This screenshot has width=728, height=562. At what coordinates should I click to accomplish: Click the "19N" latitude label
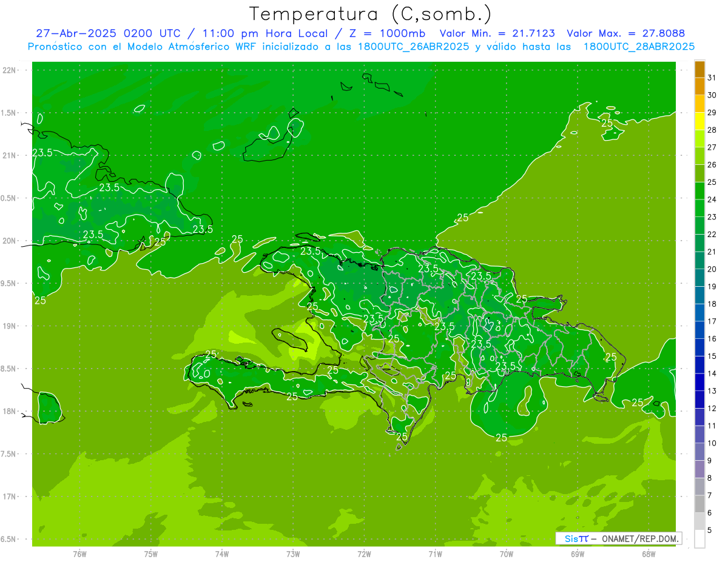10,326
